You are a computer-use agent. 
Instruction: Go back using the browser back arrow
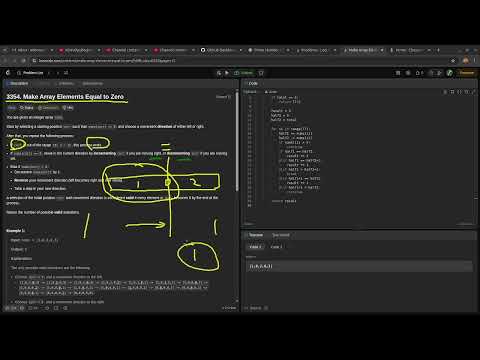tap(5, 61)
